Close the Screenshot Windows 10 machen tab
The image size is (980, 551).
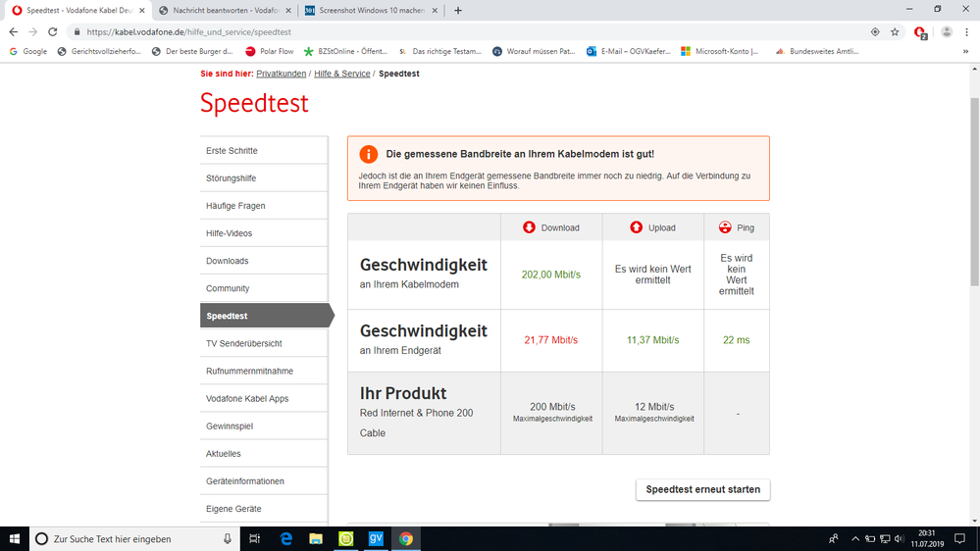click(435, 10)
